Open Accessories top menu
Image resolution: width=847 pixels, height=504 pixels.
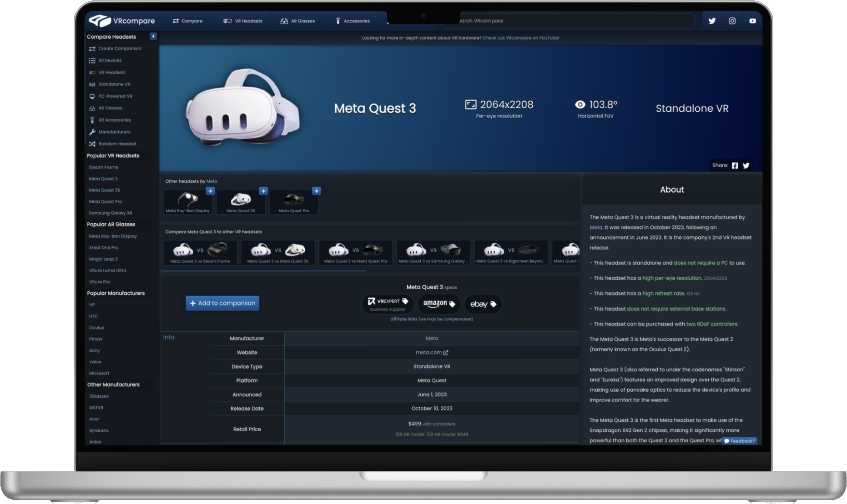[x=353, y=21]
